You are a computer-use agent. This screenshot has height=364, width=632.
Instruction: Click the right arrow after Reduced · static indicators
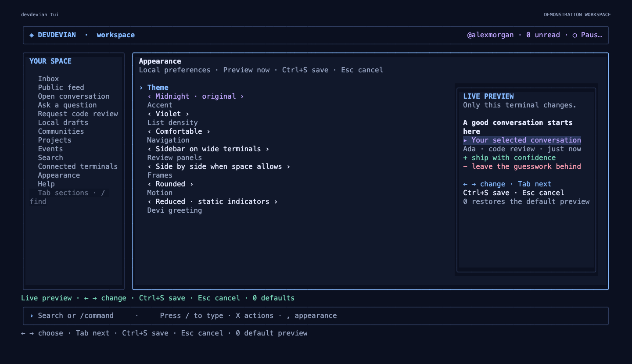pos(276,202)
